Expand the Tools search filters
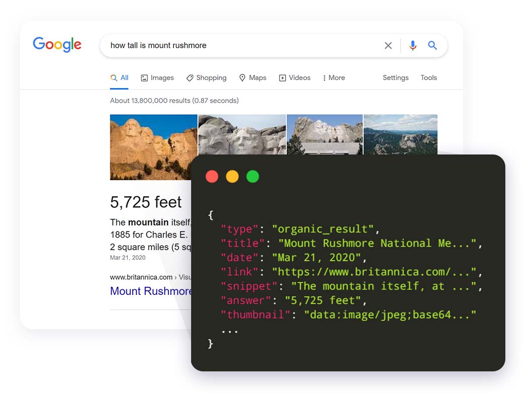The image size is (532, 393). click(x=428, y=78)
